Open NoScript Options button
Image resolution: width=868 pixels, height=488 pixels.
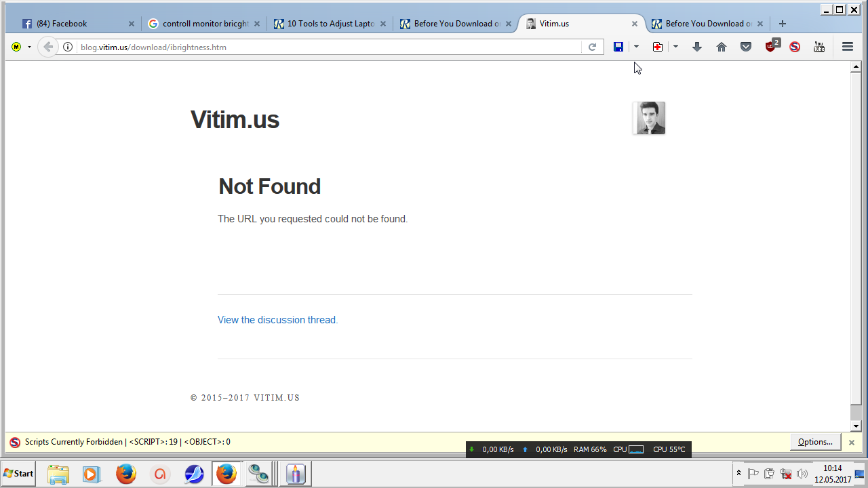[x=815, y=442]
